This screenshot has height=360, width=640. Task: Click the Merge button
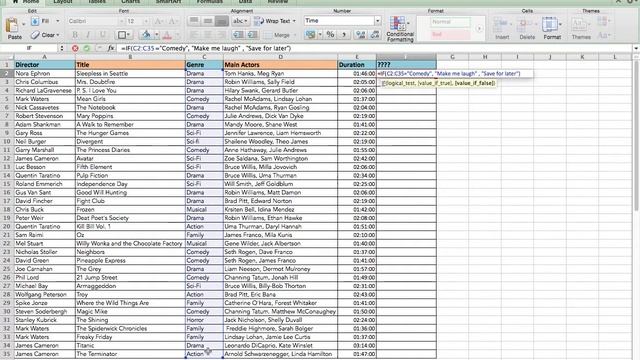pyautogui.click(x=279, y=35)
